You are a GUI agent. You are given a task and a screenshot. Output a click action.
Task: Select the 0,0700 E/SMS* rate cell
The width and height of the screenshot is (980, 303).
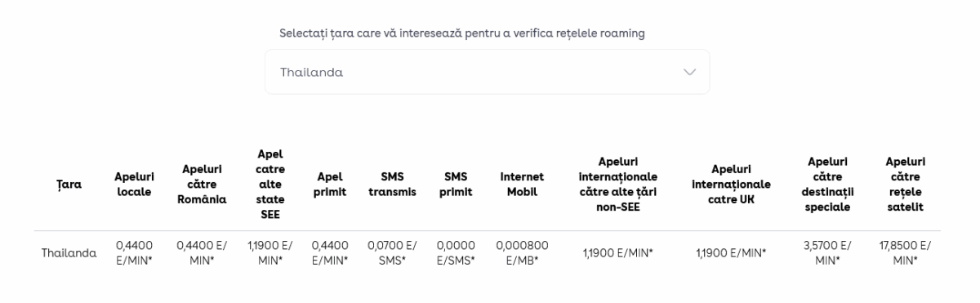tap(392, 252)
